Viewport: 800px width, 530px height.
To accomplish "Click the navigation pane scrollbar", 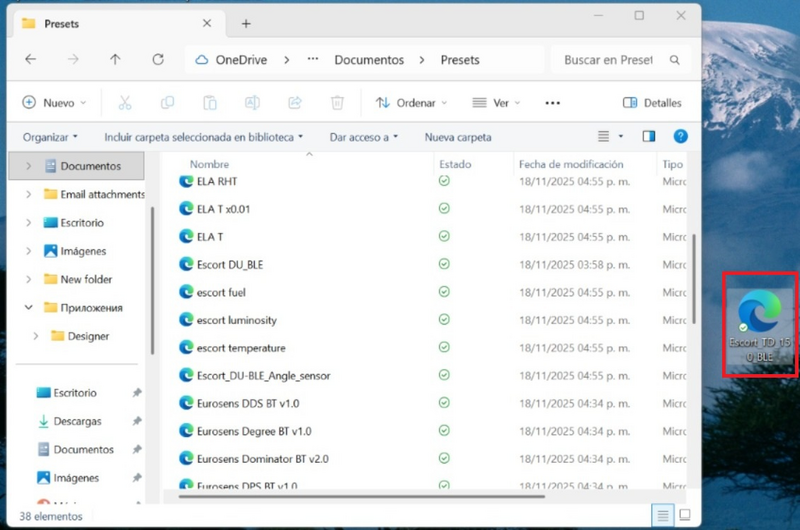I will (153, 281).
